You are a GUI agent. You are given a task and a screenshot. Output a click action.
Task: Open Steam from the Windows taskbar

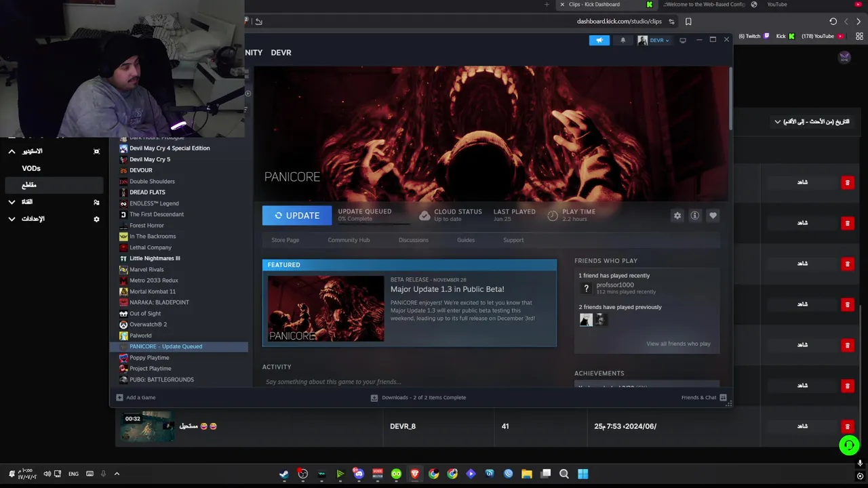coord(283,474)
